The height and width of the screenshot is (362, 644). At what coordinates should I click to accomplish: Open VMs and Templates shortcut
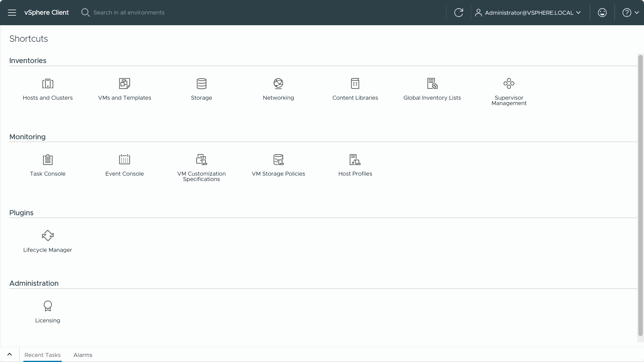coord(124,89)
